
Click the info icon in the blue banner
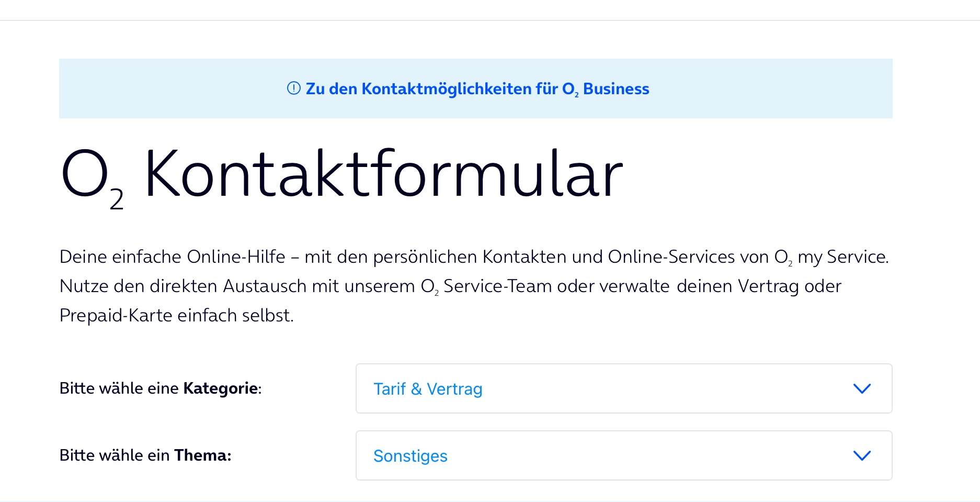pyautogui.click(x=294, y=88)
